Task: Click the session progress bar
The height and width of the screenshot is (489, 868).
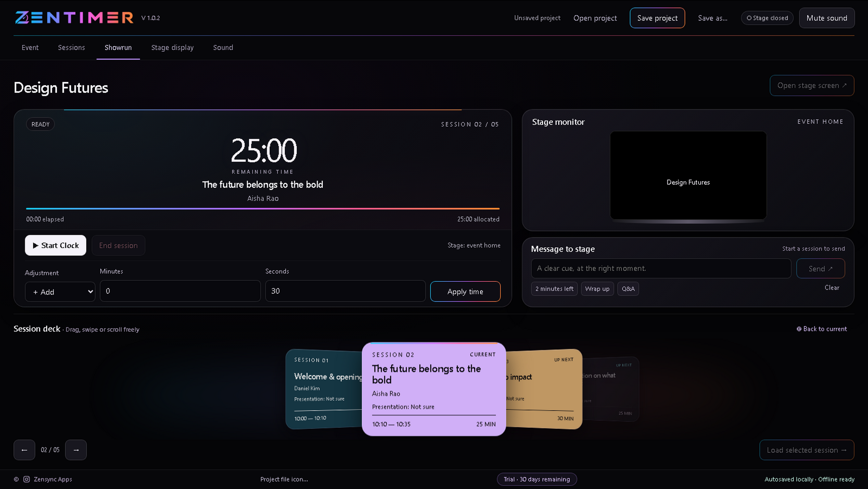Action: click(263, 209)
